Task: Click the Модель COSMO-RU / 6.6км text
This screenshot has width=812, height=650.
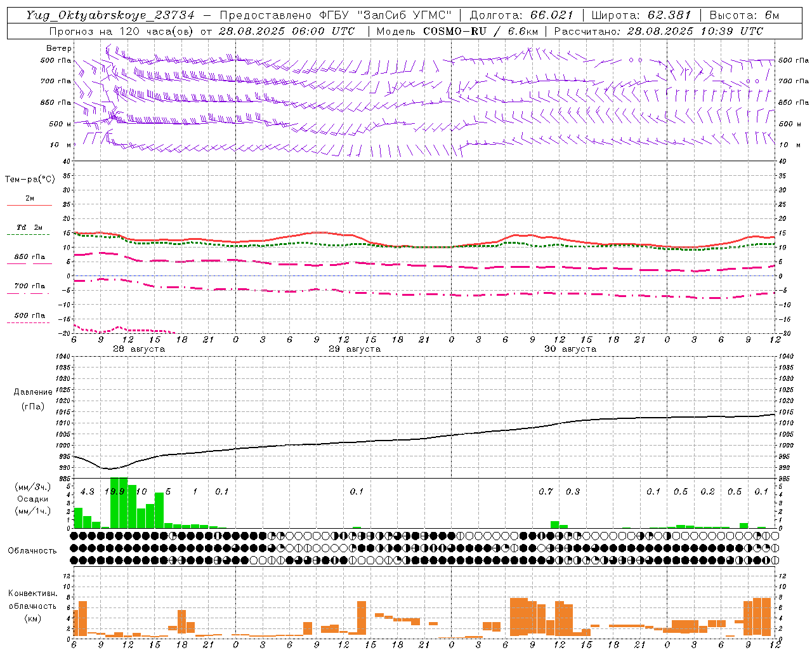Action: point(457,31)
